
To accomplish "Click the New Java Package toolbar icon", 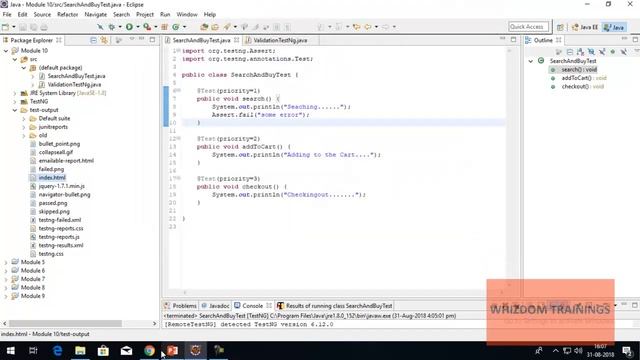I will click(164, 27).
